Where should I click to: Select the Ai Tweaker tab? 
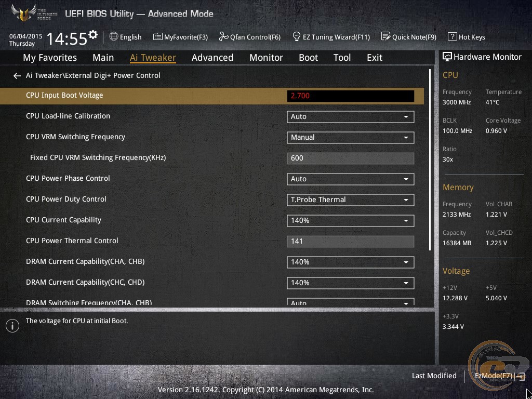pos(153,58)
